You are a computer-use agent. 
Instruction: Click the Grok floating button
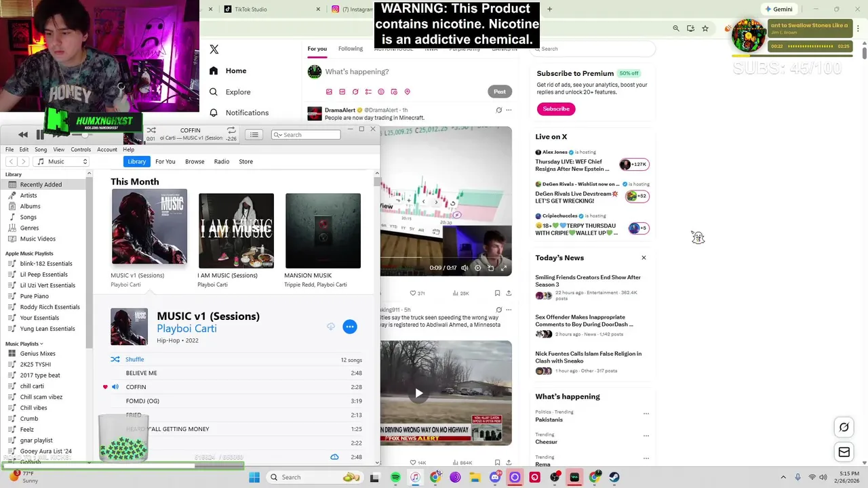click(844, 427)
